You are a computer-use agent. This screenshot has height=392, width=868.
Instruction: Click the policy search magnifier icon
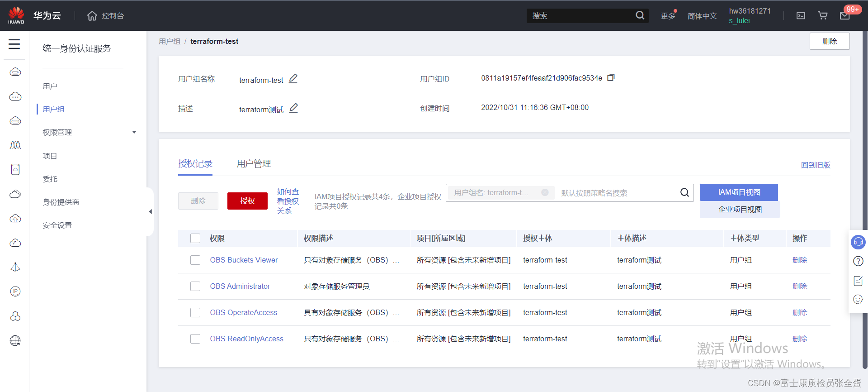point(684,192)
